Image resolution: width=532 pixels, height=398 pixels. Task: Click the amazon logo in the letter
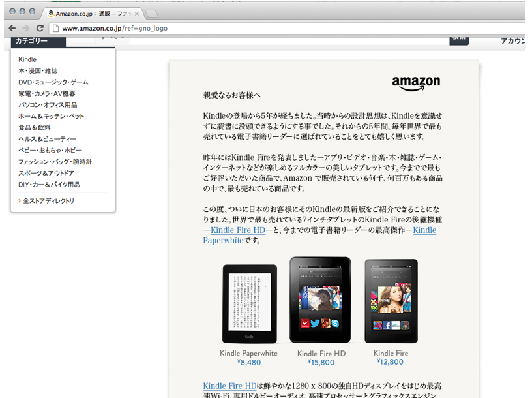click(416, 83)
